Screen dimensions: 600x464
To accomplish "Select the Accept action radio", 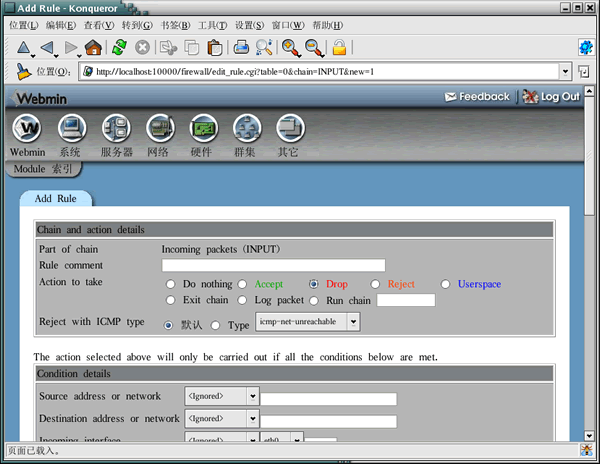I will pyautogui.click(x=242, y=284).
